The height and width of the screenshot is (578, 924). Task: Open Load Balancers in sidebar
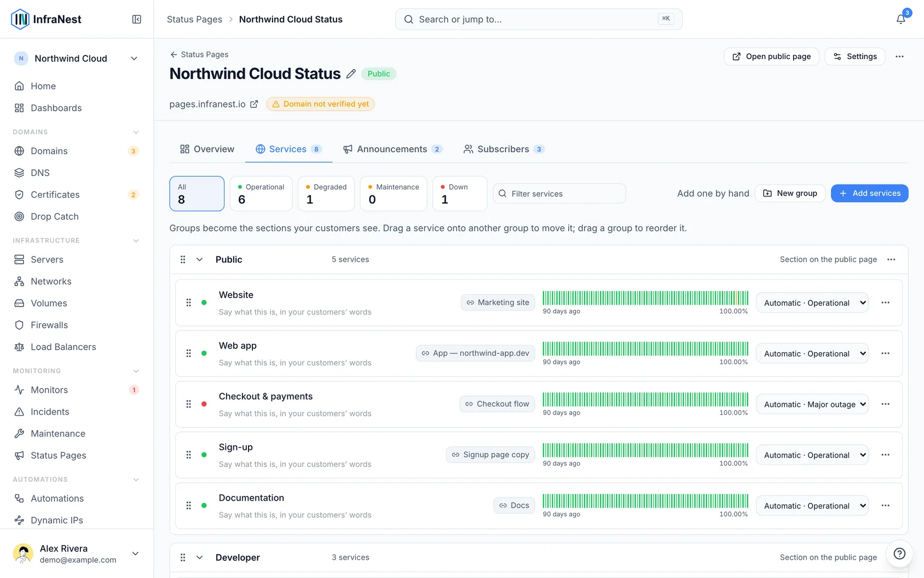76,347
